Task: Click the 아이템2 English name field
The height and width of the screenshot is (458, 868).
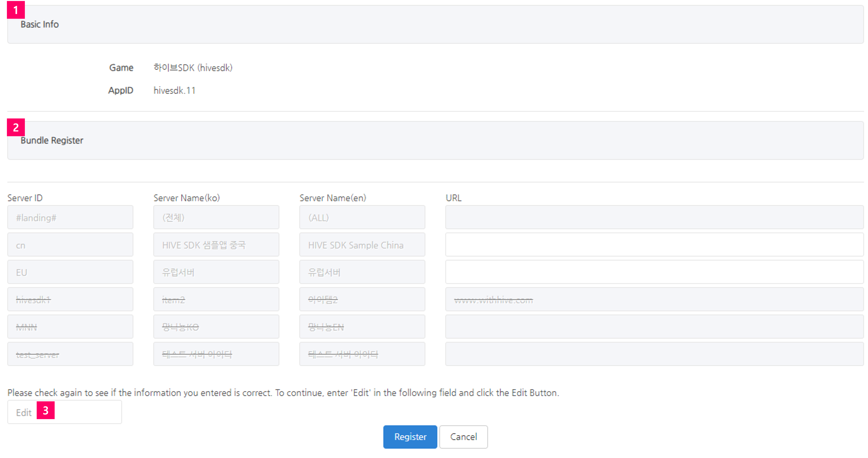Action: coord(362,299)
